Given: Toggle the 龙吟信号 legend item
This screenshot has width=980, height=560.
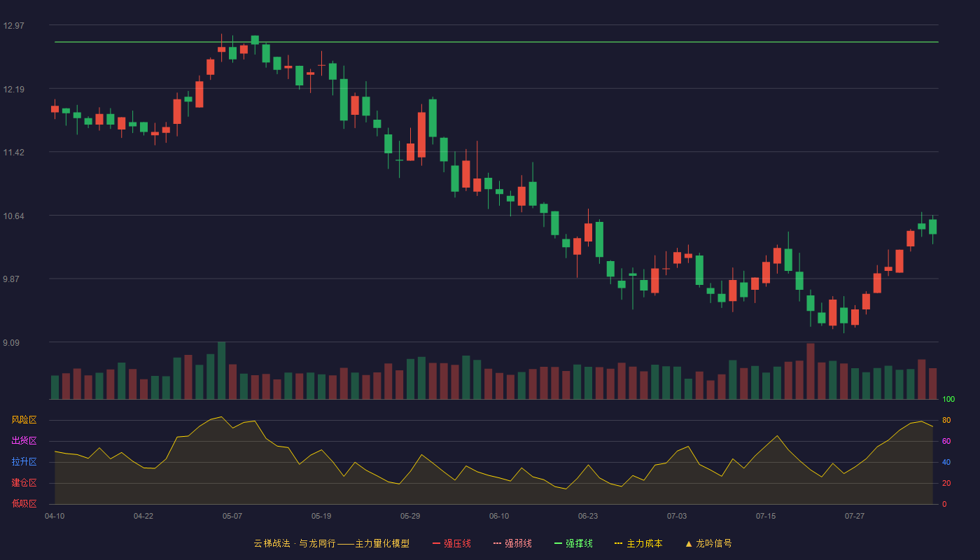Looking at the screenshot, I should [x=708, y=543].
